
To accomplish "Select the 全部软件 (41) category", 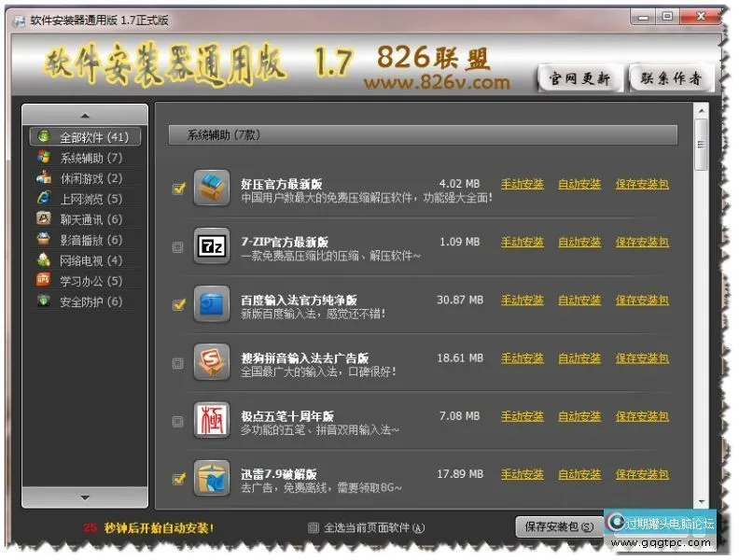I will [x=85, y=137].
